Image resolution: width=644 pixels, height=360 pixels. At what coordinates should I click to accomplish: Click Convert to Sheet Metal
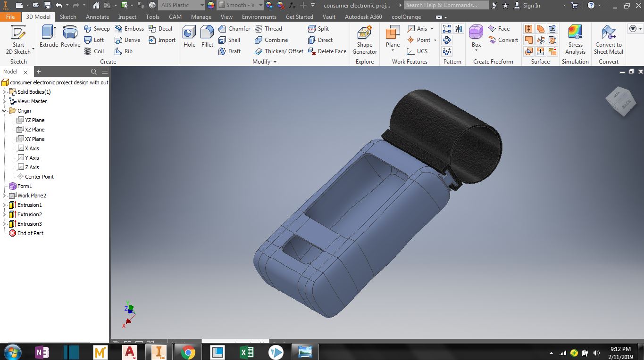(x=608, y=40)
